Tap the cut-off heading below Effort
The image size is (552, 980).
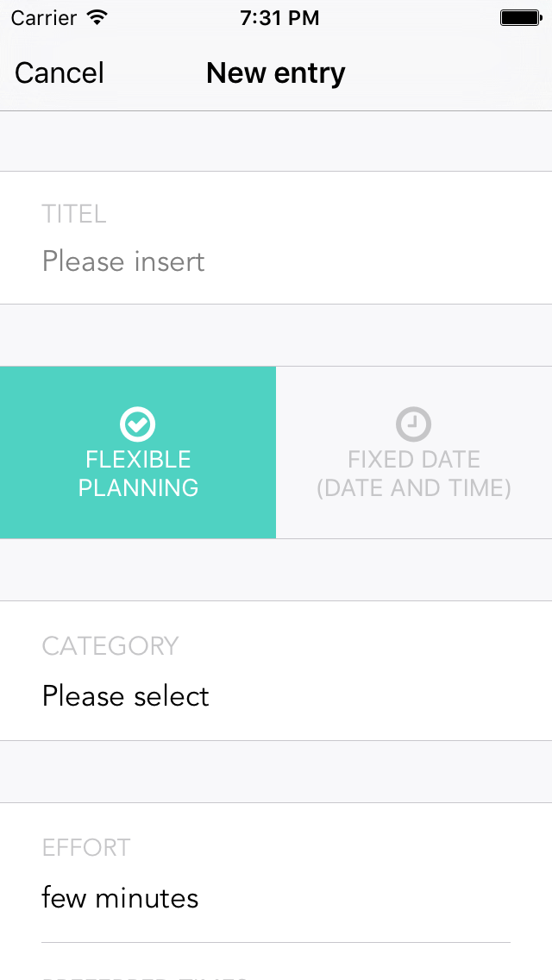pos(145,976)
